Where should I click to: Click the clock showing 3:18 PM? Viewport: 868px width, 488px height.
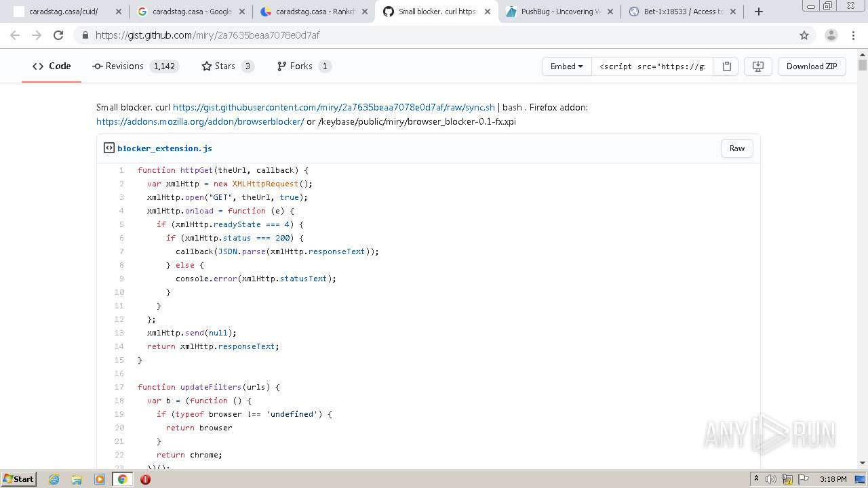pos(833,479)
